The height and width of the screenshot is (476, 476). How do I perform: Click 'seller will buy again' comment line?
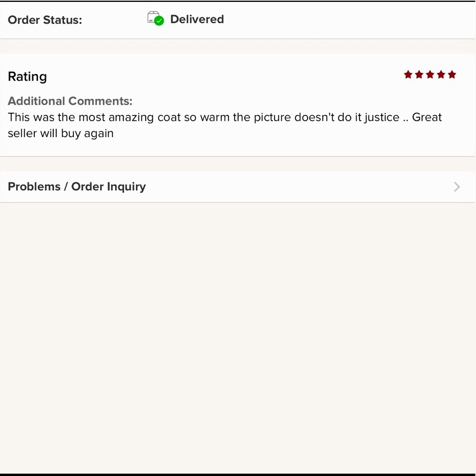(60, 133)
